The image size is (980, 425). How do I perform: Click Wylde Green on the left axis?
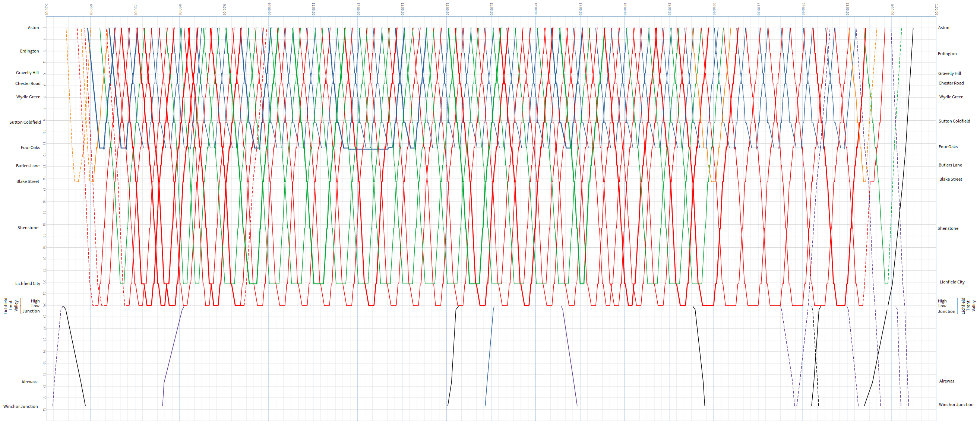tap(28, 97)
